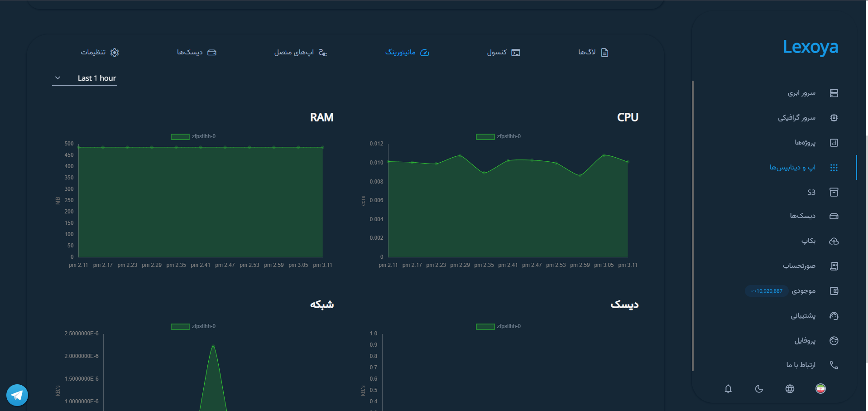
Task: Click the GPU server chip icon
Action: click(834, 118)
